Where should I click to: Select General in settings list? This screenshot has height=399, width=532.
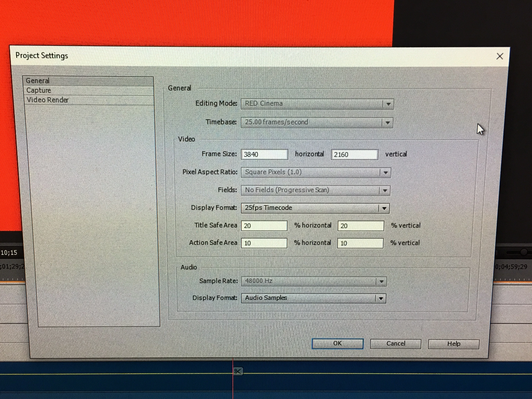click(38, 81)
